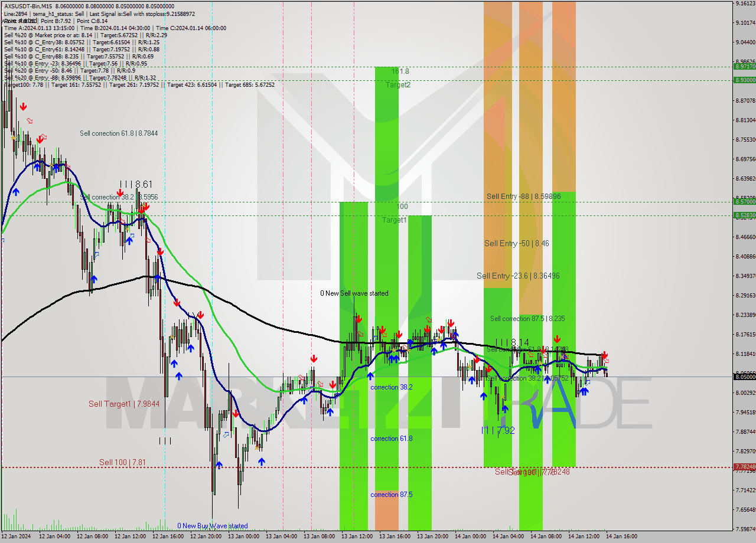
Task: Click the 'Target1' label
Action: (394, 220)
